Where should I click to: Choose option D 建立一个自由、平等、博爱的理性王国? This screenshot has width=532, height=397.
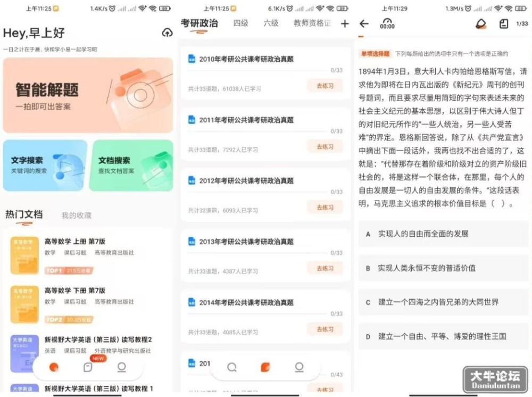pyautogui.click(x=443, y=336)
